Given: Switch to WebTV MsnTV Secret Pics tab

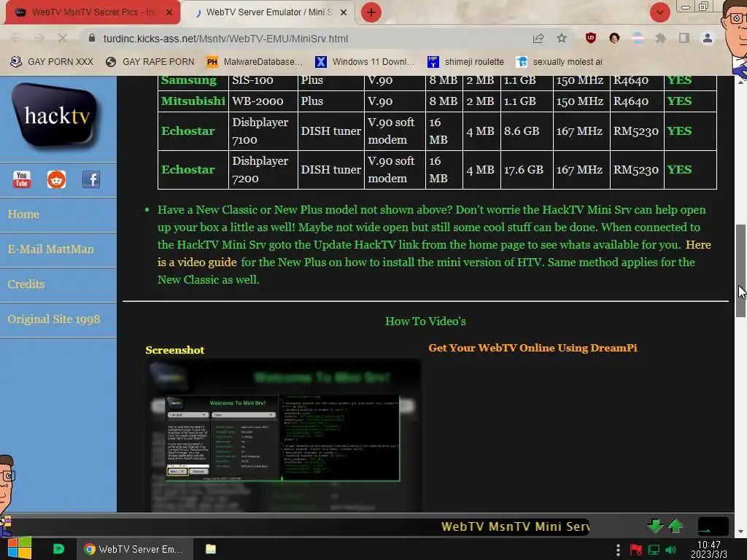Looking at the screenshot, I should [x=93, y=12].
